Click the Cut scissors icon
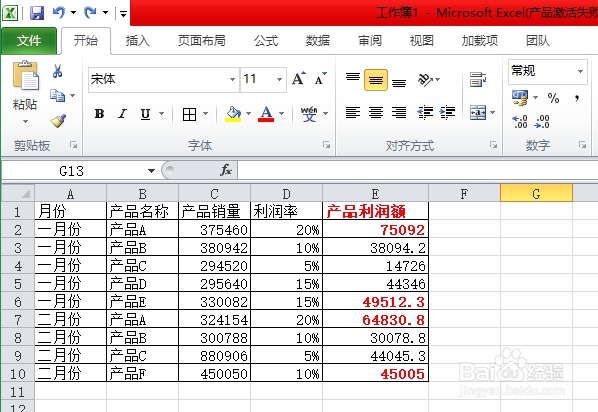Viewport: 598px width, 412px height. [x=58, y=71]
